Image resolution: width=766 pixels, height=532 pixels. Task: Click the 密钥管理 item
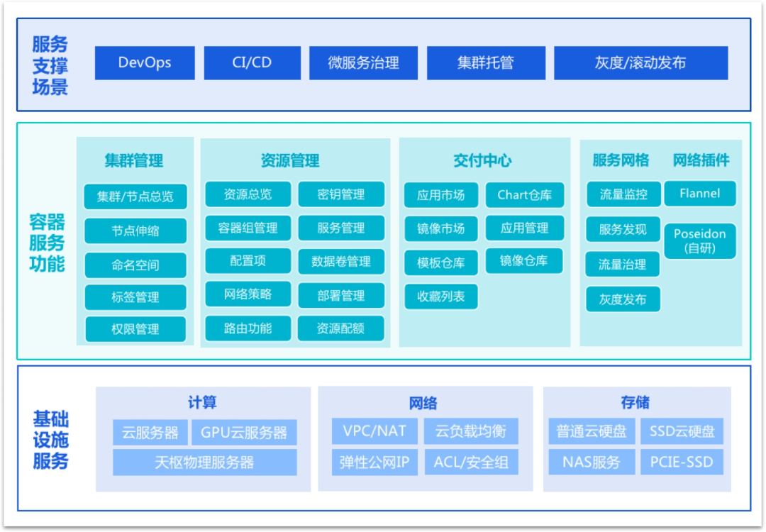[x=341, y=194]
